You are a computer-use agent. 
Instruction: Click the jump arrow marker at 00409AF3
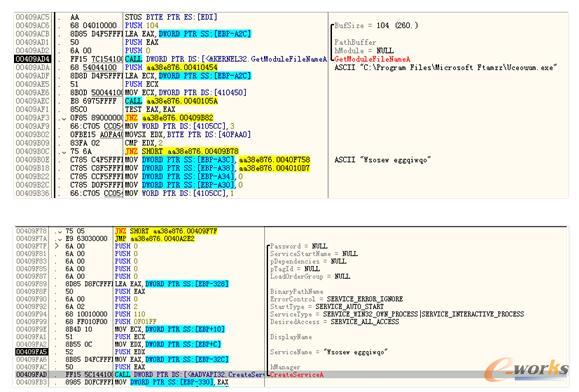pyautogui.click(x=64, y=118)
